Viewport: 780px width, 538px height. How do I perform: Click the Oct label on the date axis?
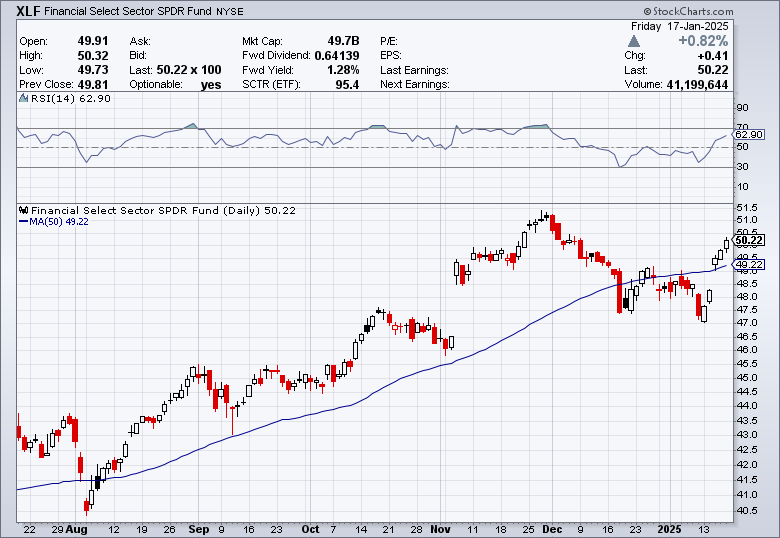310,530
